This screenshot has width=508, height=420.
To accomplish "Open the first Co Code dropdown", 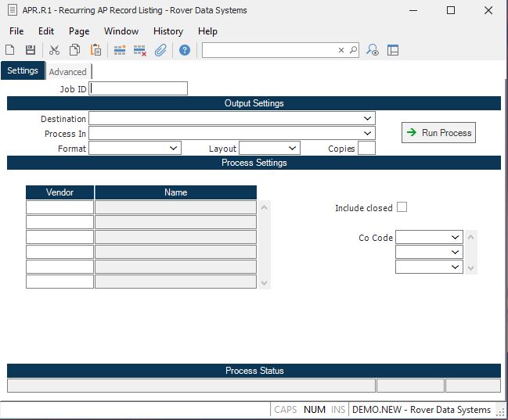I will (x=456, y=237).
